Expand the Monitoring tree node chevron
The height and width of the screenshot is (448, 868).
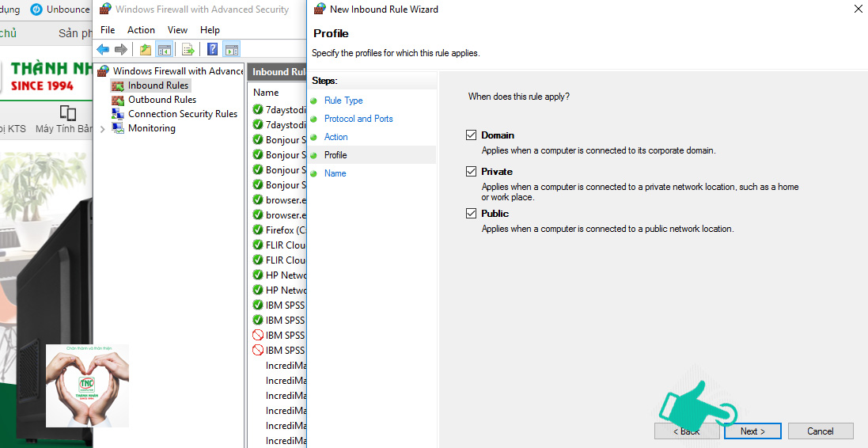pyautogui.click(x=102, y=129)
